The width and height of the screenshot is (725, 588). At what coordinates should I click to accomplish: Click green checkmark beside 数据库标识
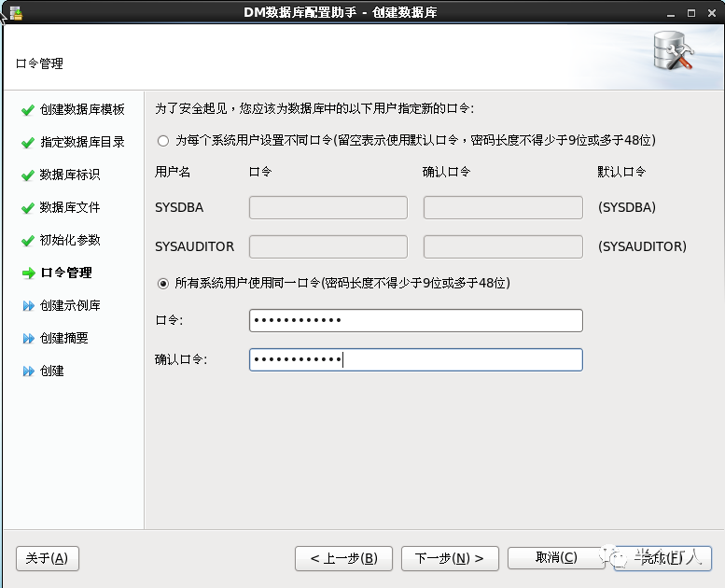point(28,175)
